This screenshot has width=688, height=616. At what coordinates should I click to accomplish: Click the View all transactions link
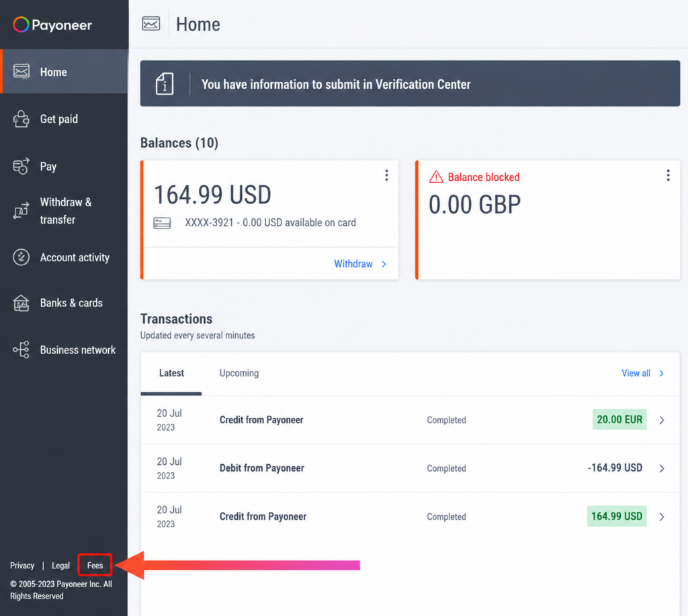coord(636,373)
